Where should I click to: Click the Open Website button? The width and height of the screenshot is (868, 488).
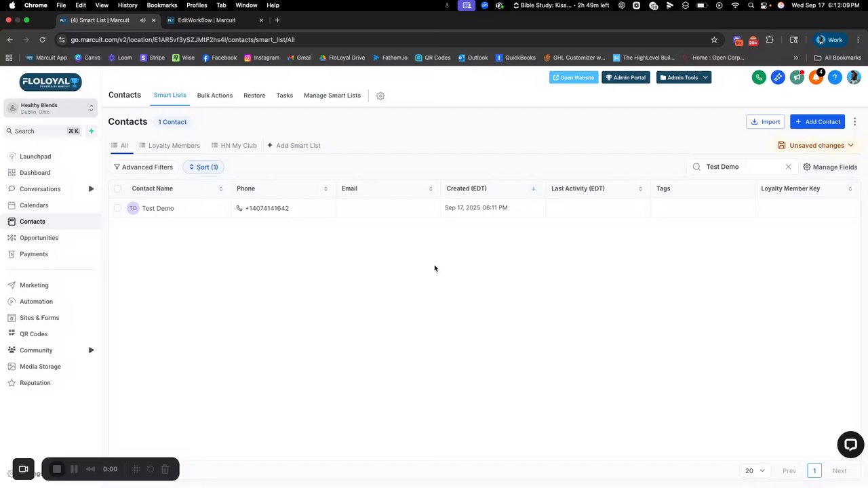(574, 77)
